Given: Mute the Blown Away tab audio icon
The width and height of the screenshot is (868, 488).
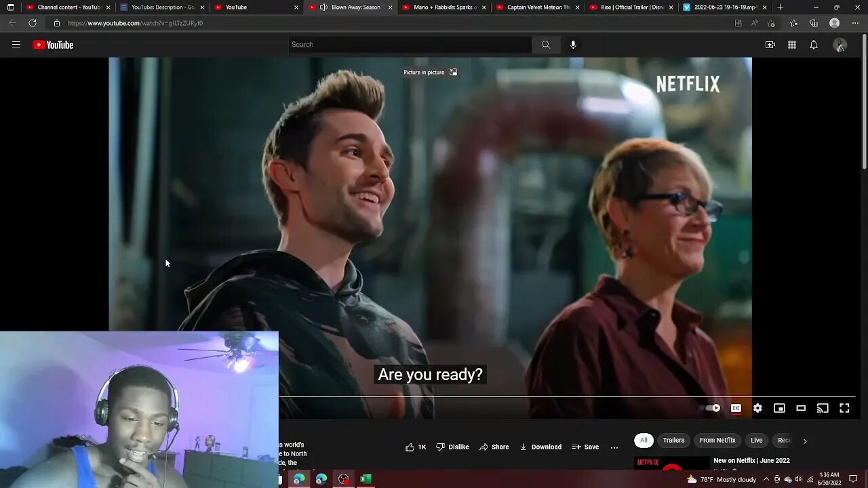Looking at the screenshot, I should [x=323, y=7].
